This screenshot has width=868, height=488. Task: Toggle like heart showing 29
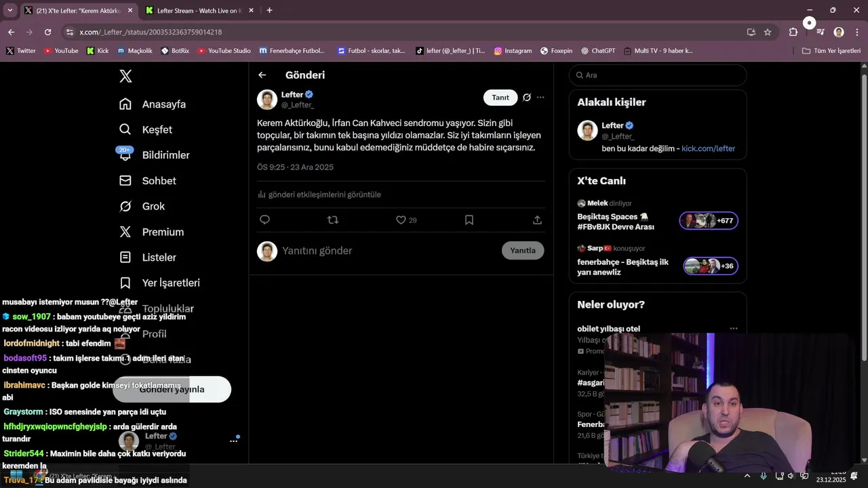pos(406,220)
